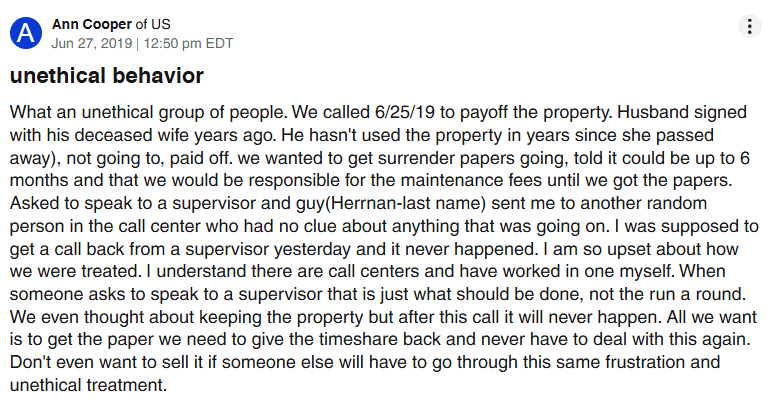This screenshot has height=408, width=773.
Task: Click the Jun 27, 2019 review date
Action: (90, 42)
